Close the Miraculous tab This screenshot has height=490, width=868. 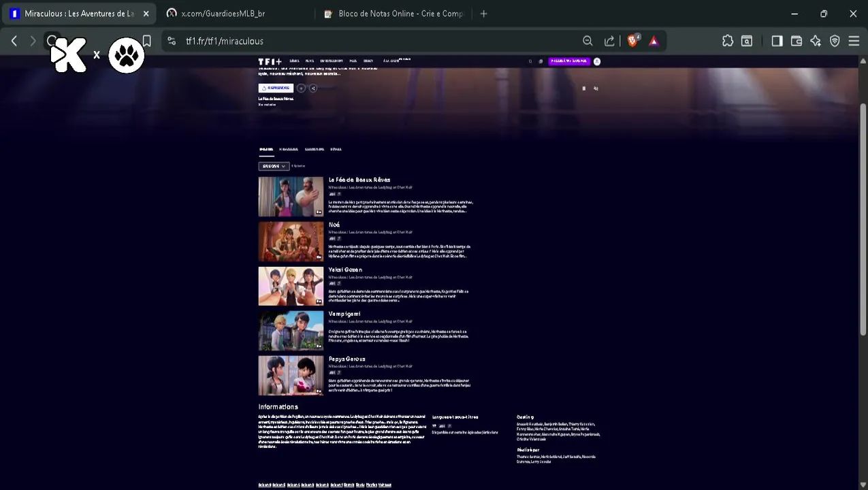[146, 14]
